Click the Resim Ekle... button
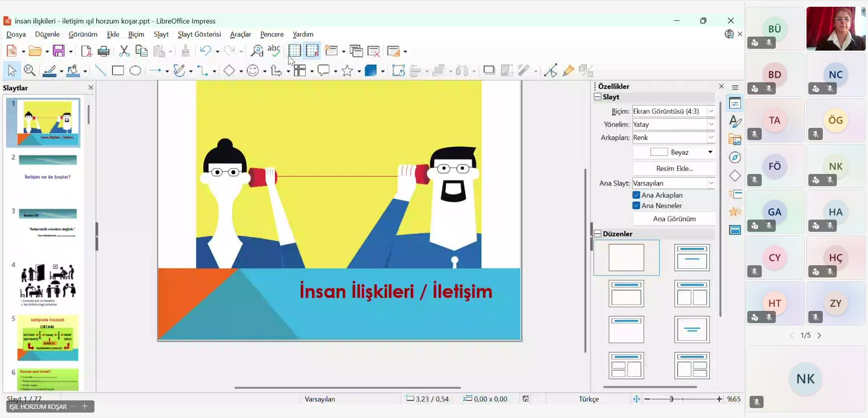The height and width of the screenshot is (418, 868). pyautogui.click(x=674, y=169)
